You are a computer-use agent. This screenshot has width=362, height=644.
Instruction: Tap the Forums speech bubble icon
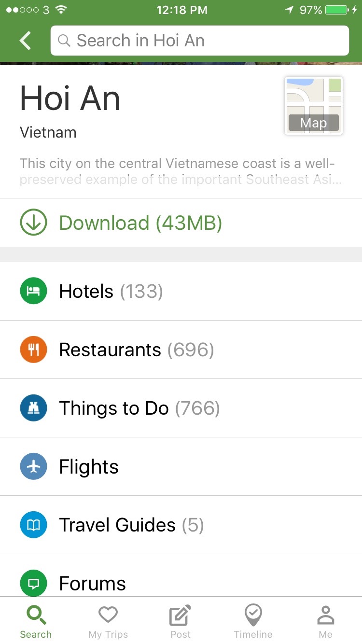(33, 583)
